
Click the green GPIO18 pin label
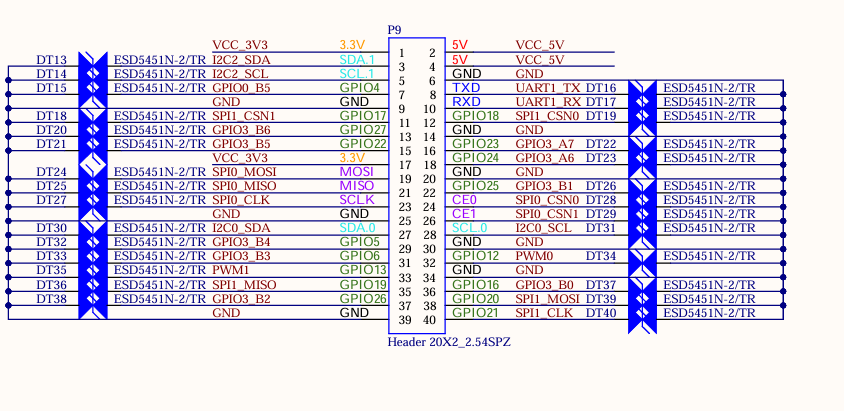[476, 116]
